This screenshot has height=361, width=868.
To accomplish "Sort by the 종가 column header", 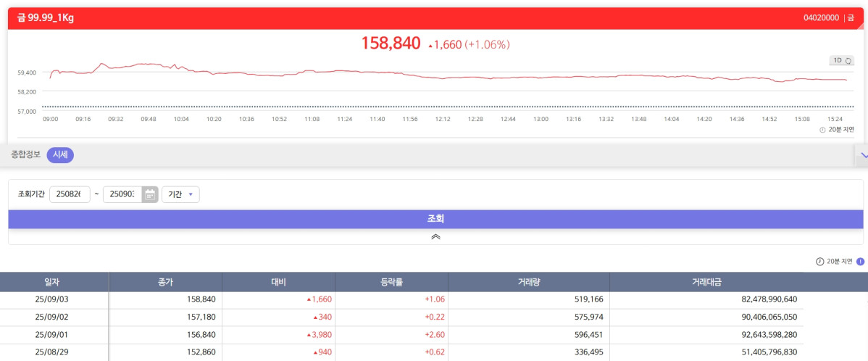I will (165, 282).
